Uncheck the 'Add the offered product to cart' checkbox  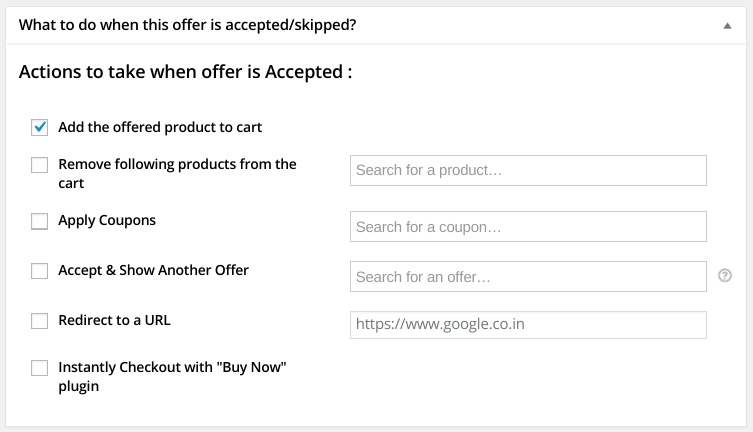[39, 128]
